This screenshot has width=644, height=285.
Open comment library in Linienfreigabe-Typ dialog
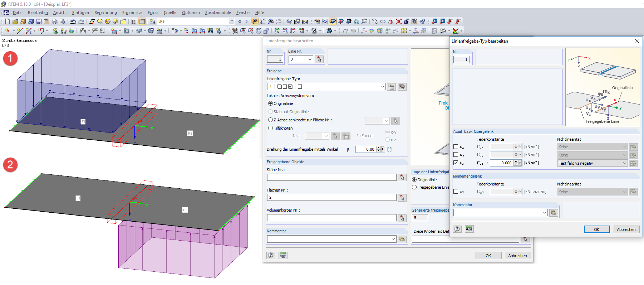coord(554,213)
